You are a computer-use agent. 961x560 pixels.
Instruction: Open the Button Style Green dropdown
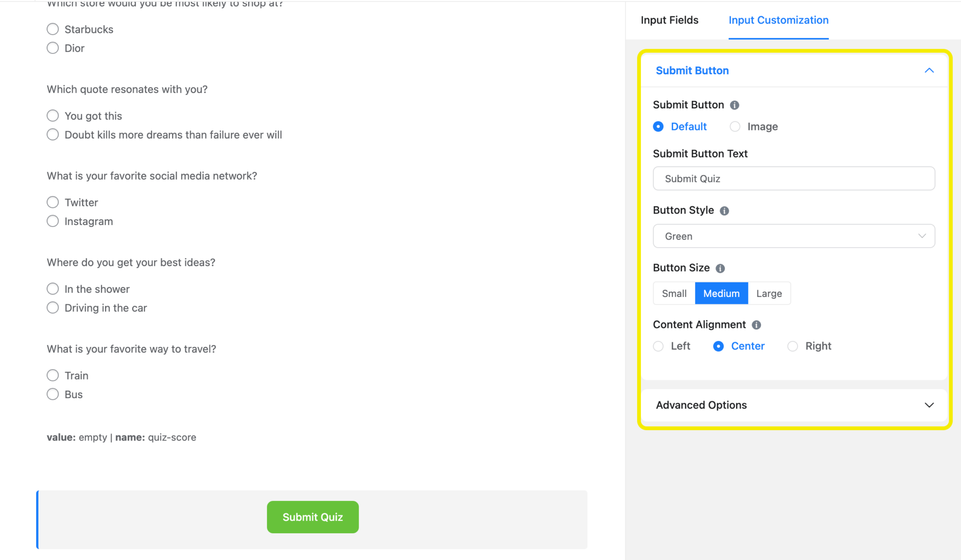click(x=793, y=236)
